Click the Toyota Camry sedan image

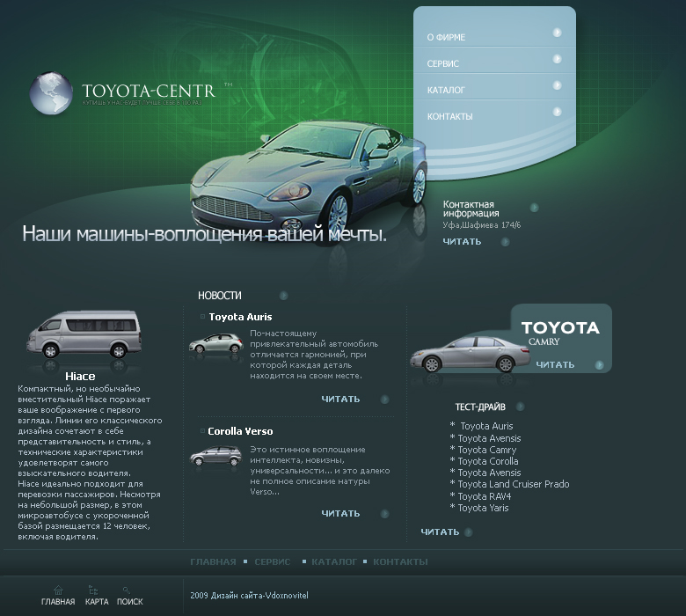click(470, 354)
